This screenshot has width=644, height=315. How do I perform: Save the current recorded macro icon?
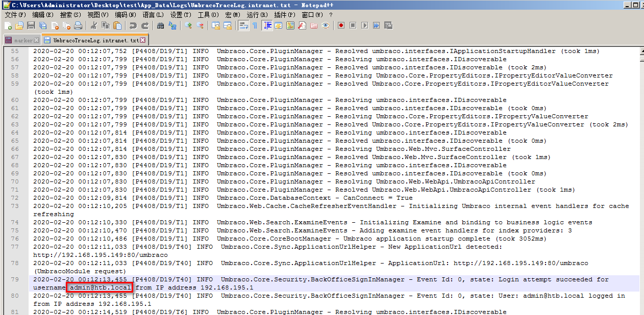click(388, 25)
